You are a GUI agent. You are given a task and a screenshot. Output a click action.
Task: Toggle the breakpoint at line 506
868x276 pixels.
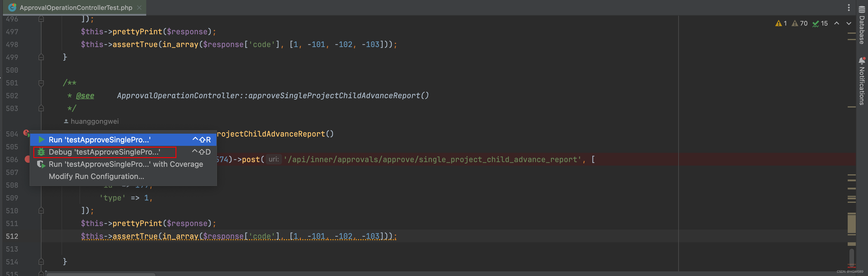tap(27, 159)
